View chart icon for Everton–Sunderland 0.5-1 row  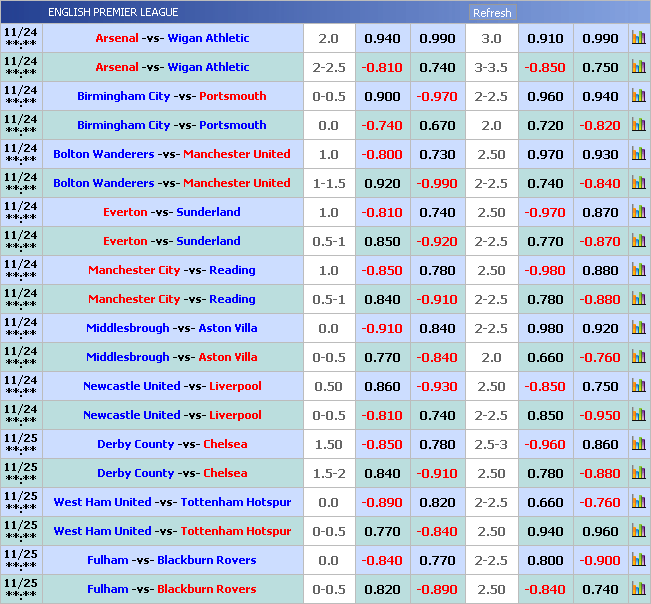638,241
